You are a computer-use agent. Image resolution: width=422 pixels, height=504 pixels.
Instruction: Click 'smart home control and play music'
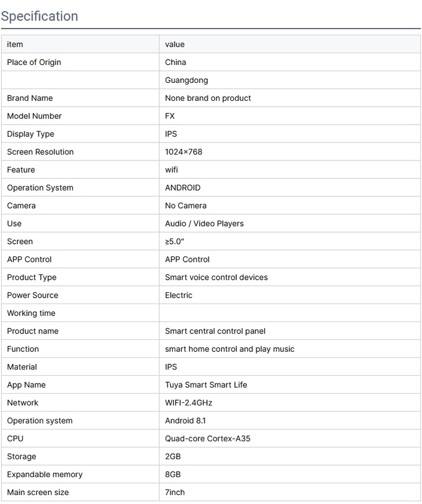(229, 349)
